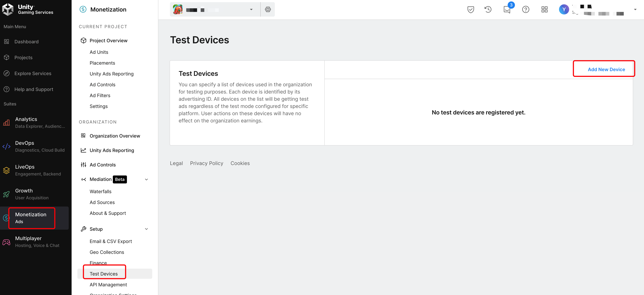Open Organization Overview label
Screen dimensions: 644x295
[115, 136]
